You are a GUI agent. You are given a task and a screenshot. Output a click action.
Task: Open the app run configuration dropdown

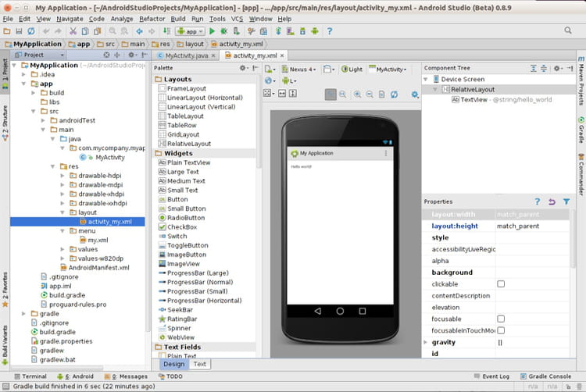click(x=191, y=32)
